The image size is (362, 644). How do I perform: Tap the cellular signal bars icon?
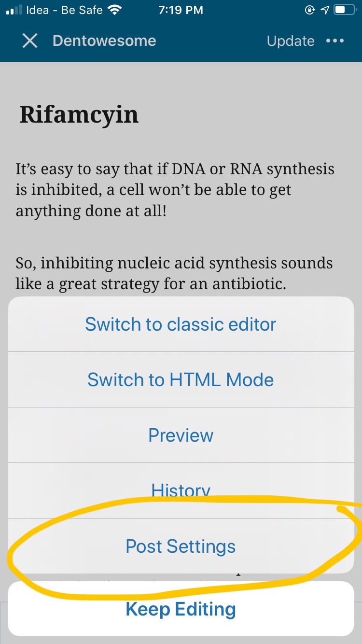pos(13,10)
